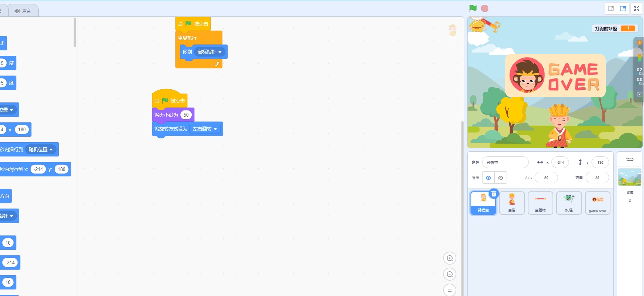Screen dimensions: 644x296
Task: Click the 打跑的妖怪 variable monitor
Action: point(615,28)
